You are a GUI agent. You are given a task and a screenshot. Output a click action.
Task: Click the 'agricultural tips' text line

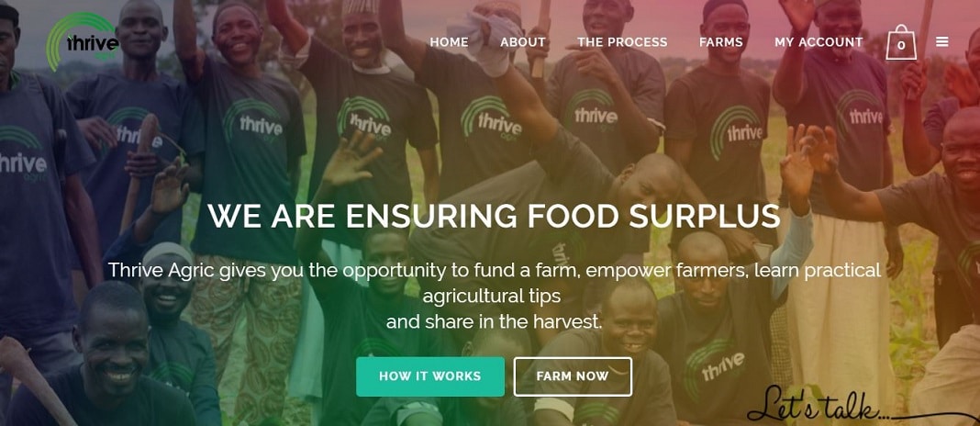[491, 296]
